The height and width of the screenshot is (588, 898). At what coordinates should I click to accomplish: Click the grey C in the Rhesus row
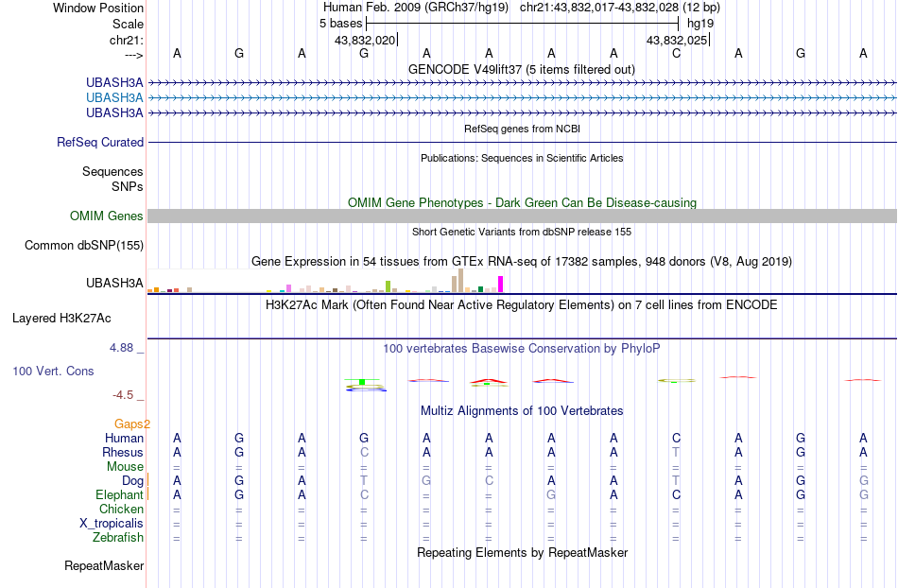click(364, 452)
